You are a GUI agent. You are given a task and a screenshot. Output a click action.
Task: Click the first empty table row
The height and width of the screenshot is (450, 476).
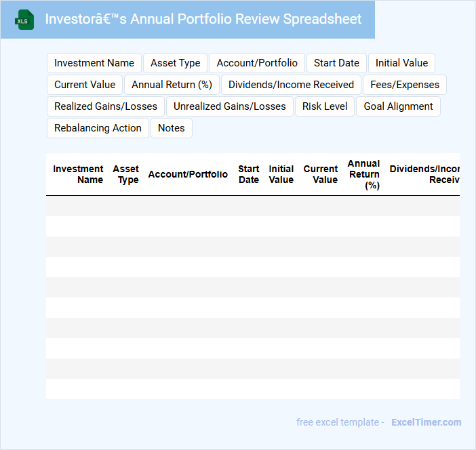pyautogui.click(x=252, y=206)
